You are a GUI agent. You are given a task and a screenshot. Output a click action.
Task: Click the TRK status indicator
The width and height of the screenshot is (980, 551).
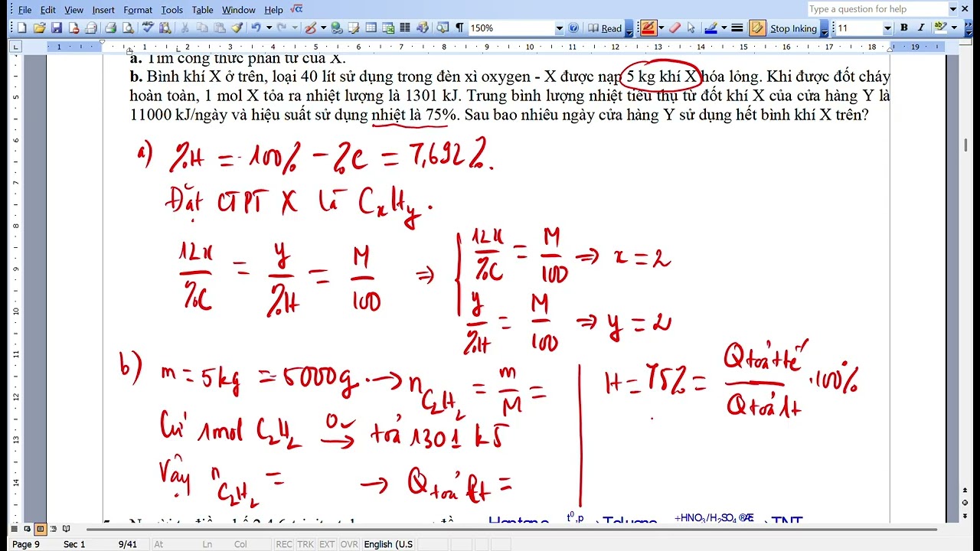click(305, 544)
